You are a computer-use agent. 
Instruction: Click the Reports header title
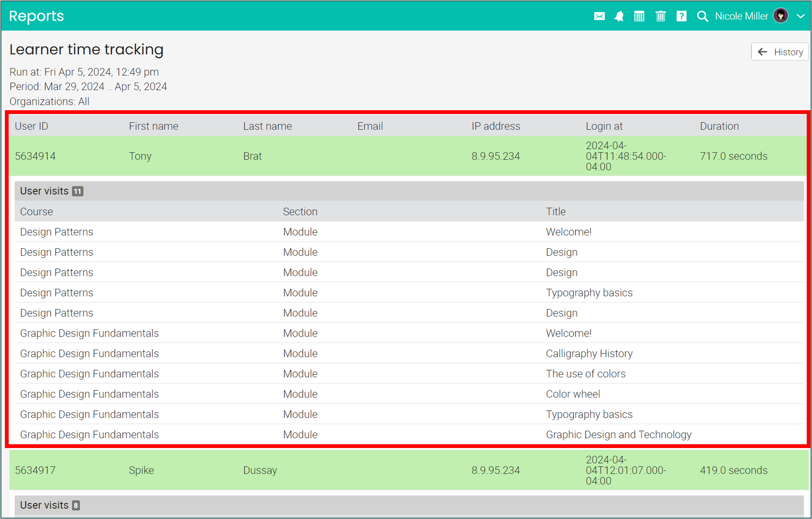click(36, 16)
